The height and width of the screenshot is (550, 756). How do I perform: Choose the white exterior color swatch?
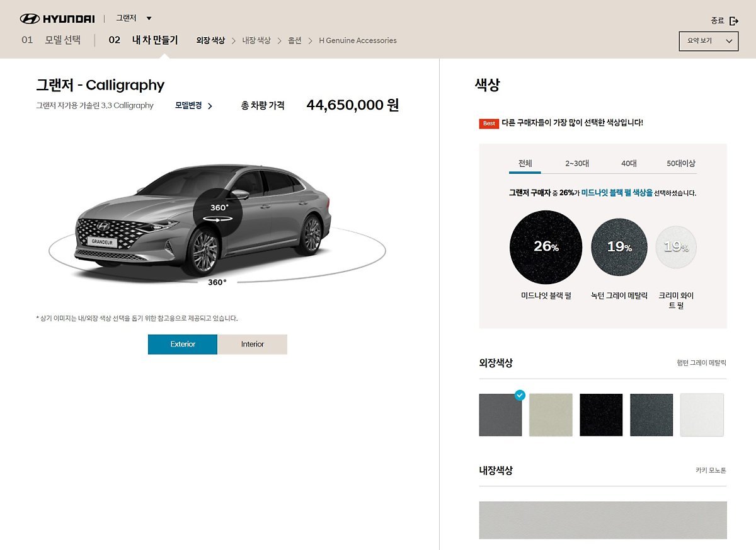[702, 415]
